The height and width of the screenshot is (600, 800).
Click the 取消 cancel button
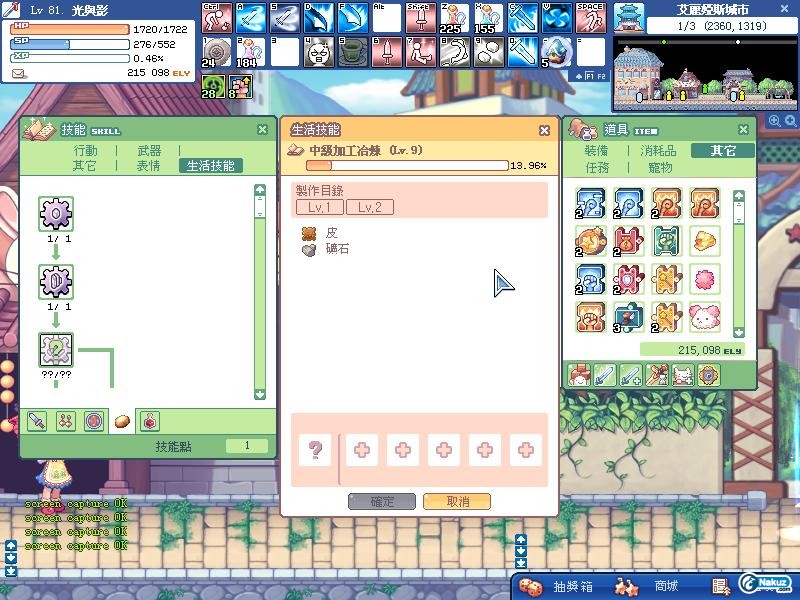pos(457,501)
